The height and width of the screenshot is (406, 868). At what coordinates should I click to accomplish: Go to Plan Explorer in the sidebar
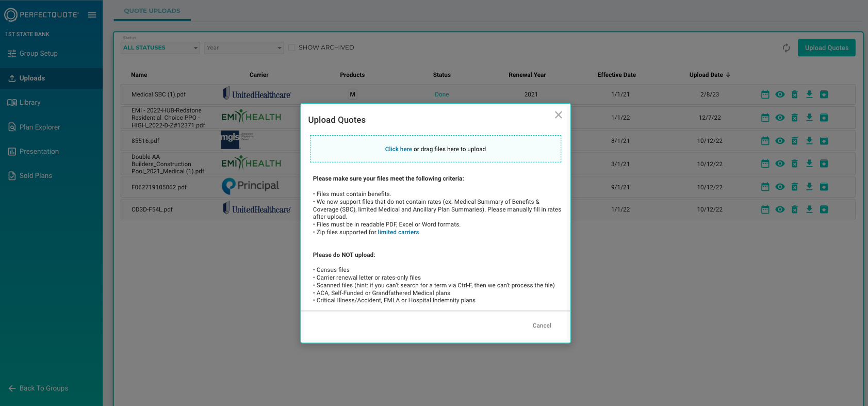tap(40, 127)
